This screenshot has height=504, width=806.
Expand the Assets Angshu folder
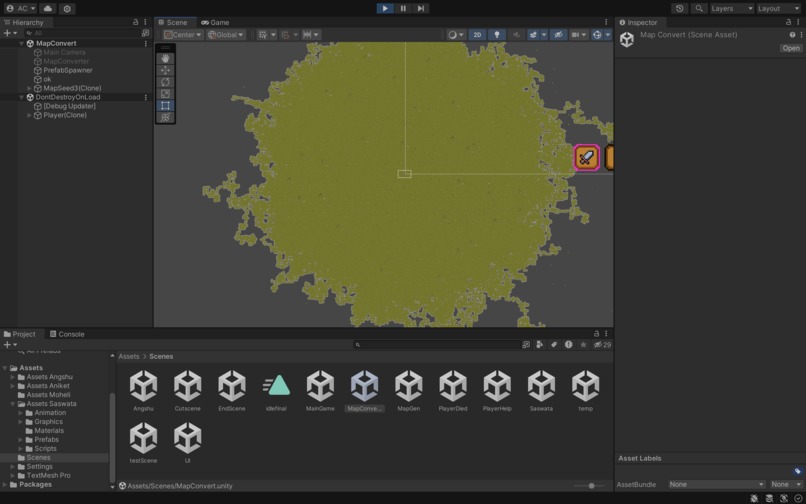pos(13,377)
